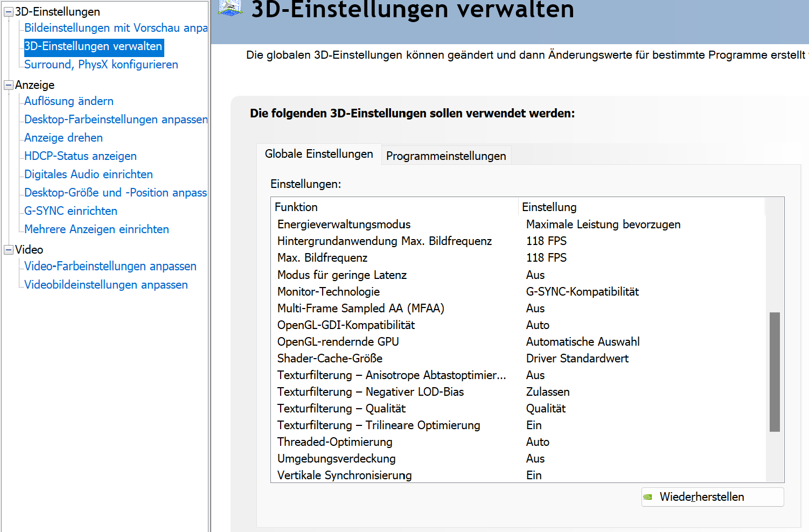Select the Energieverwaltungsmodus row
Screen dimensions: 809x532
coord(518,225)
